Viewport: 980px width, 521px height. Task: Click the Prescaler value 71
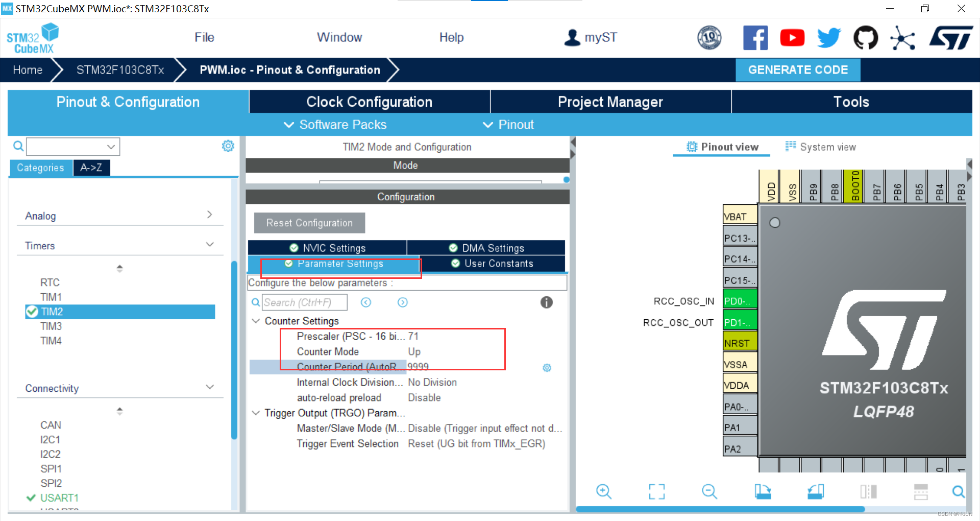coord(413,336)
